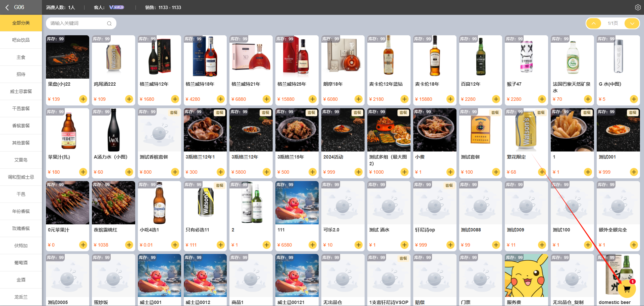This screenshot has height=306, width=644.
Task: Click 只有必选11 product name
Action: pyautogui.click(x=197, y=230)
